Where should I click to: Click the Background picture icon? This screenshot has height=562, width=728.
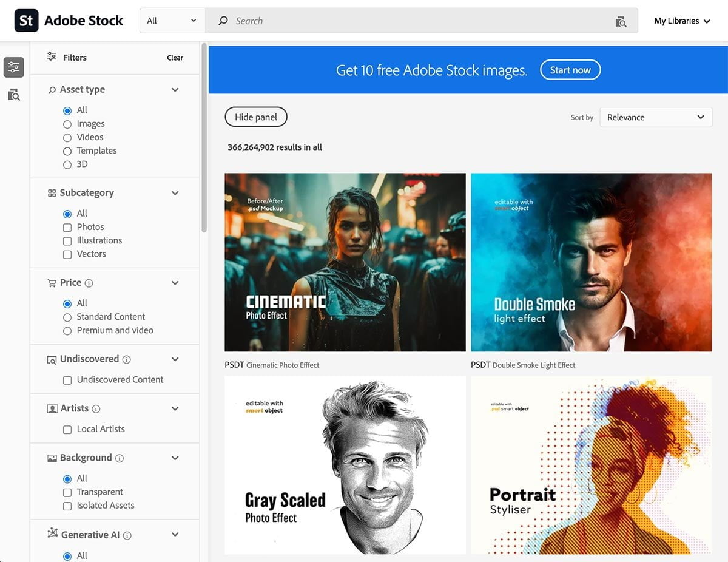(x=52, y=458)
